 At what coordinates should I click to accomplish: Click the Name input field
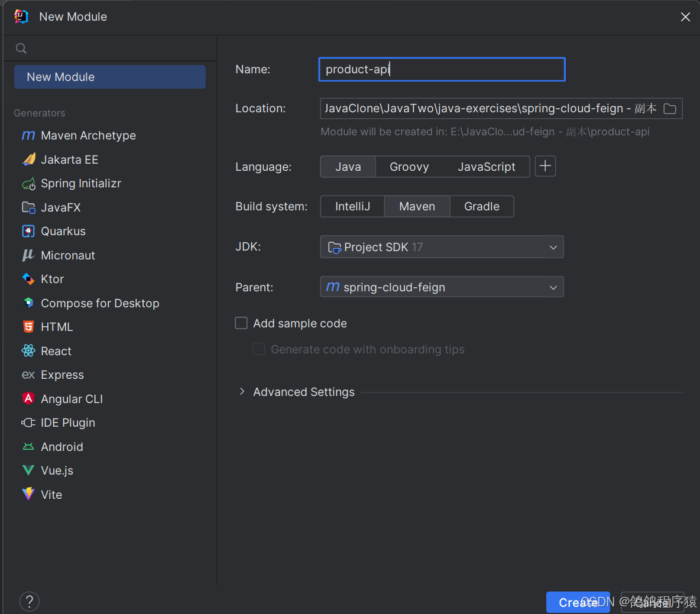tap(442, 69)
